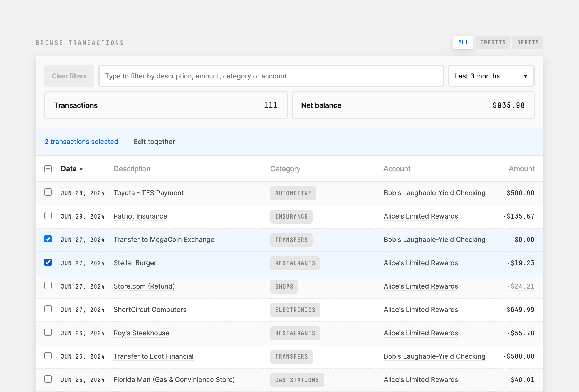
Task: Tick the Store.com (Refund) row checkbox
Action: pyautogui.click(x=48, y=286)
